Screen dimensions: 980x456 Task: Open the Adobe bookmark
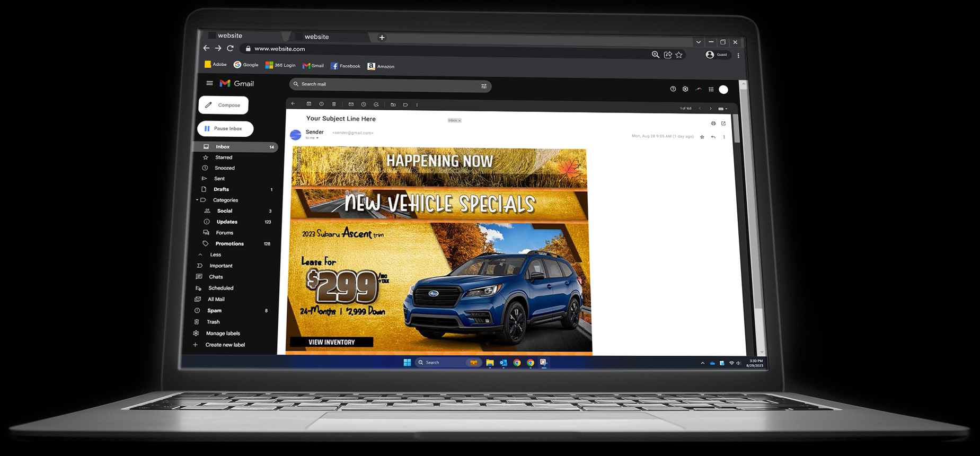tap(215, 64)
